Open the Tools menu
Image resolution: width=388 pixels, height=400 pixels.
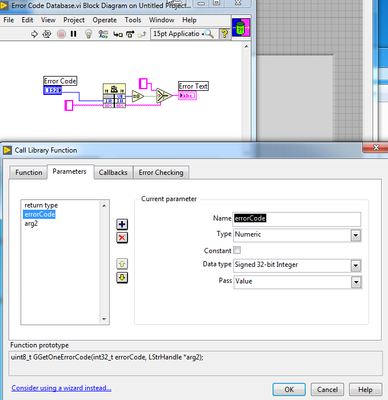pos(133,20)
